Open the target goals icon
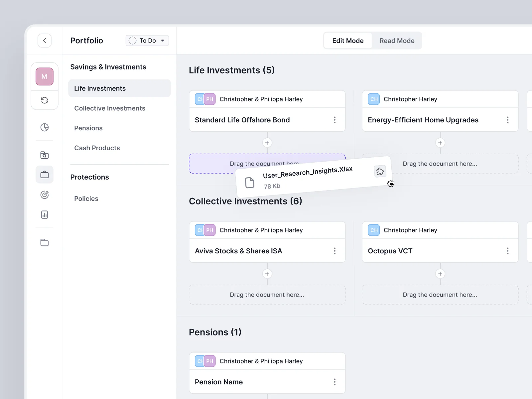This screenshot has height=399, width=532. point(45,195)
